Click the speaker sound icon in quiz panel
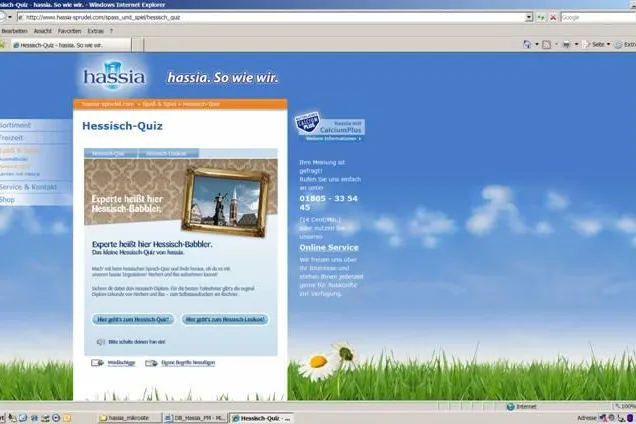The image size is (636, 424). coord(101,342)
